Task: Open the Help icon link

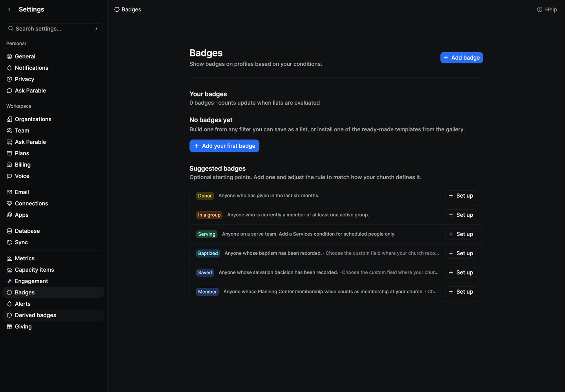Action: point(539,9)
